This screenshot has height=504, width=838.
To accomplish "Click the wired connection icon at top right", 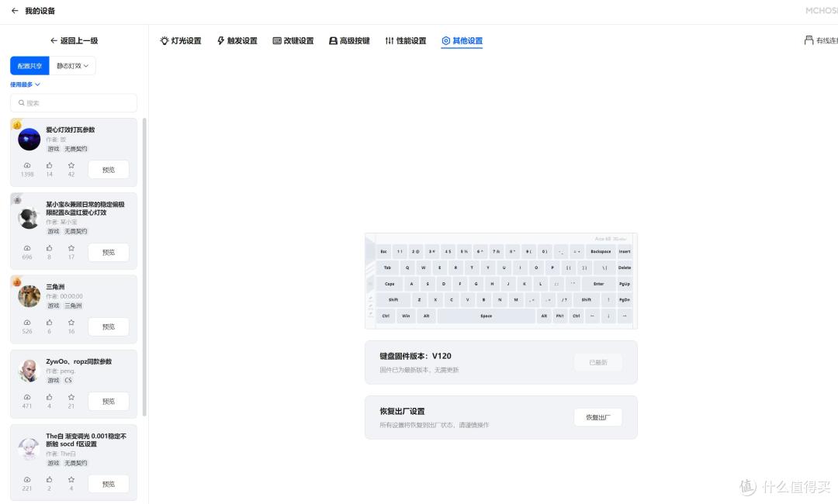I will point(809,40).
